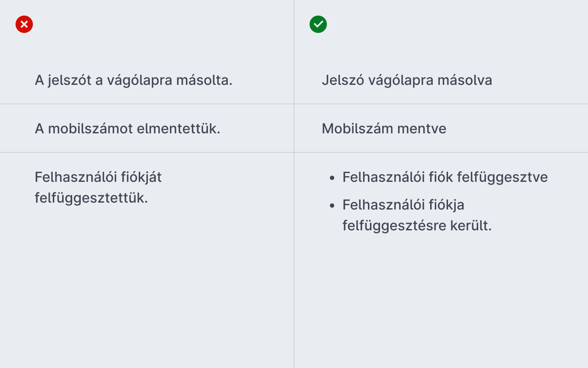This screenshot has width=588, height=368.
Task: Click the word 'felfüggesztettük.' in left column
Action: (x=92, y=198)
